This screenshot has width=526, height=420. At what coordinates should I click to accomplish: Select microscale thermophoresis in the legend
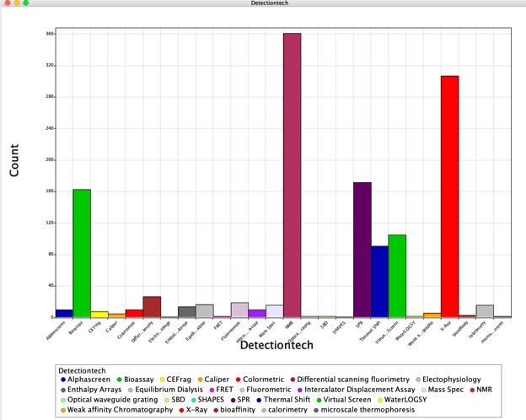364,410
